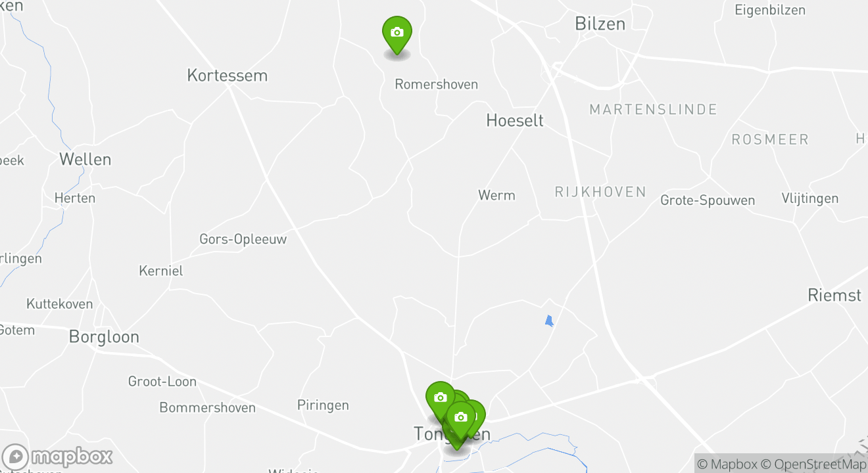Select the Hoeselt town label
Screen dimensions: 868x473
(515, 120)
